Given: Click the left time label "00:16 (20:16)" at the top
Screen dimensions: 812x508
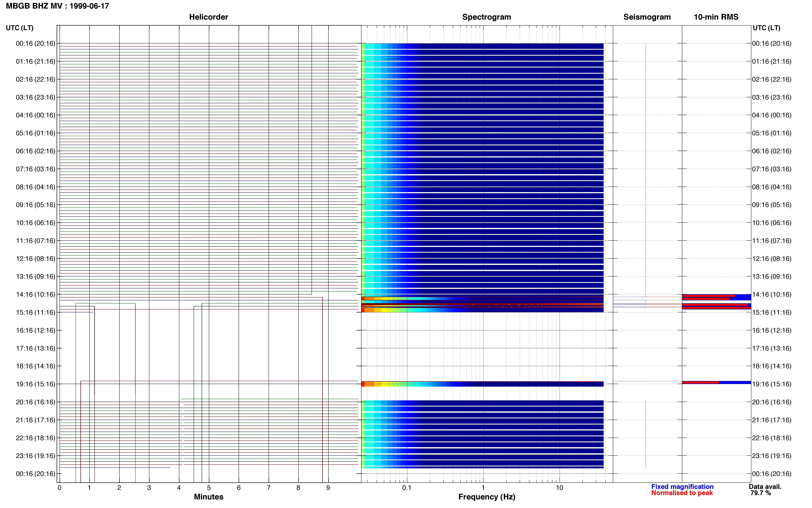Looking at the screenshot, I should 36,43.
